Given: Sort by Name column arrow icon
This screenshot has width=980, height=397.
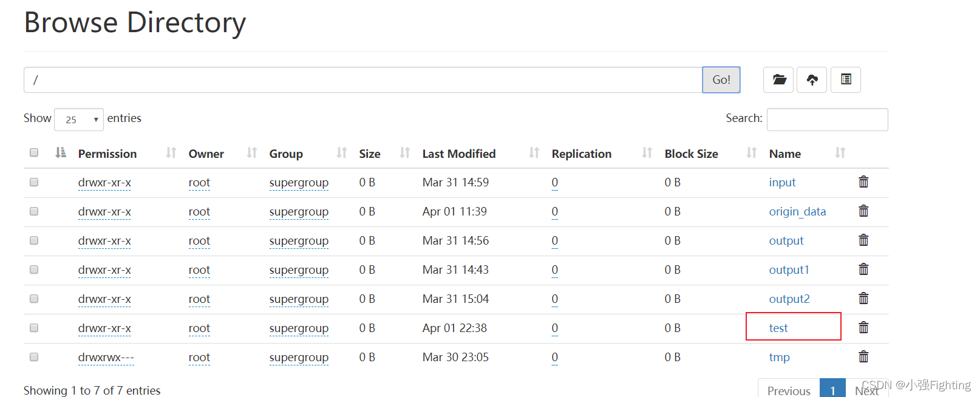Looking at the screenshot, I should pos(840,152).
